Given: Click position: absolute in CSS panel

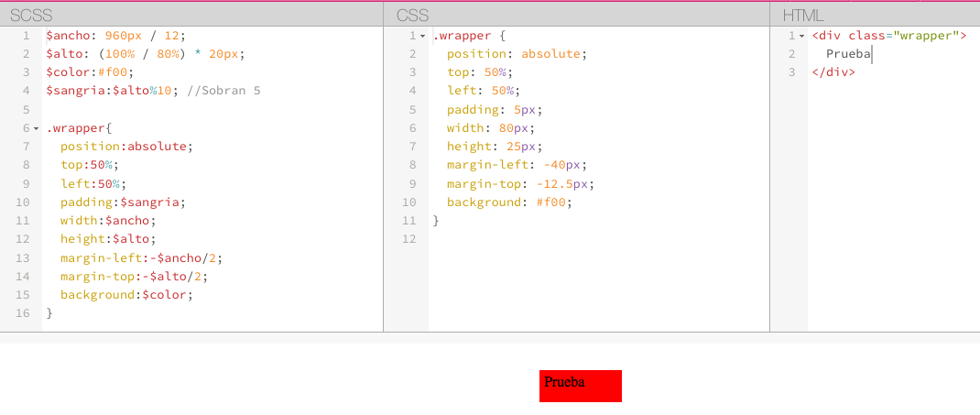Looking at the screenshot, I should (517, 54).
